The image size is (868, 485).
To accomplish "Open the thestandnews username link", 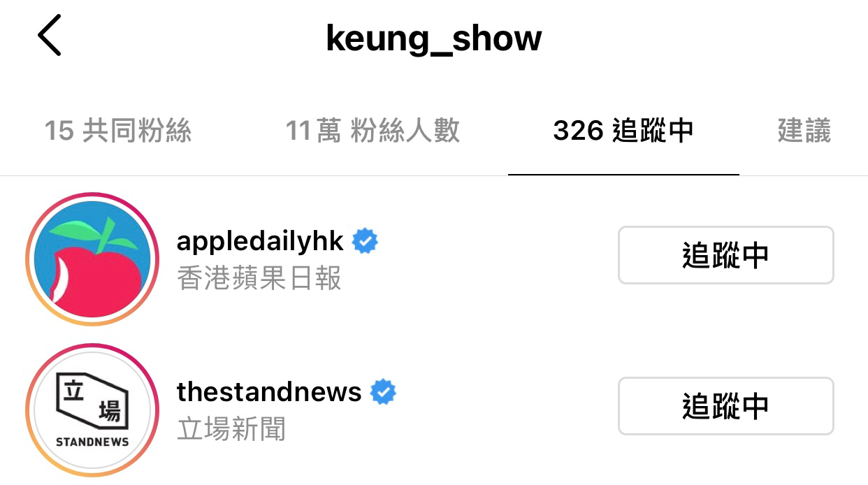I will tap(269, 392).
